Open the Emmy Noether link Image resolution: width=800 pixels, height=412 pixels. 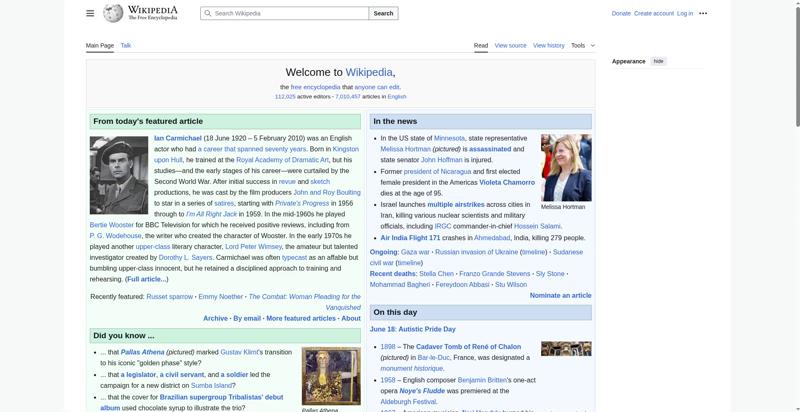220,297
